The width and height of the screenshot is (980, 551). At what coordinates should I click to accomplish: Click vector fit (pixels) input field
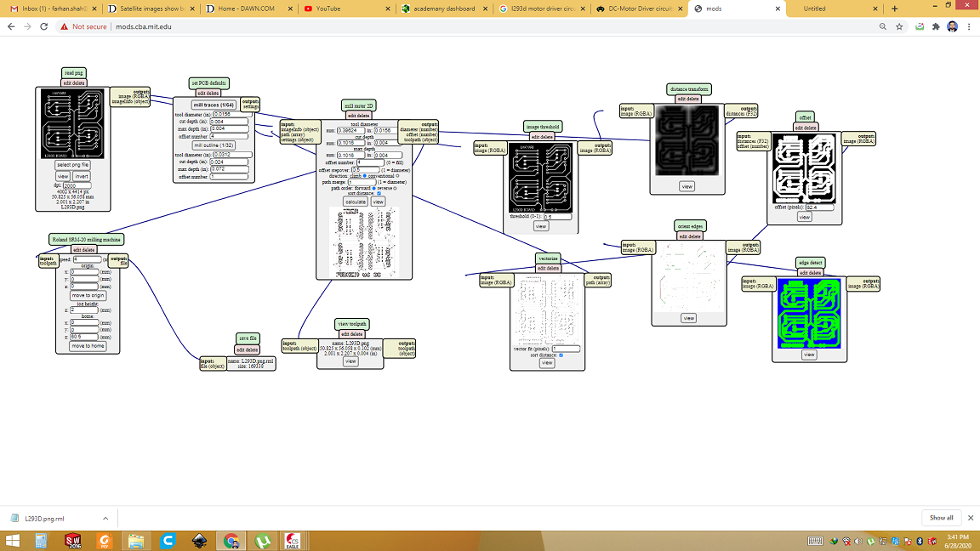click(567, 349)
